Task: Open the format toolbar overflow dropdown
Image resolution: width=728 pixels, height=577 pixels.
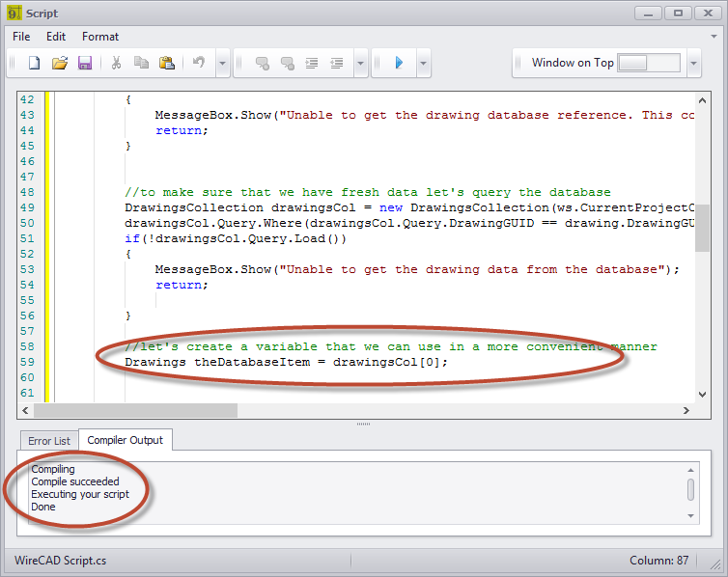Action: tap(360, 63)
